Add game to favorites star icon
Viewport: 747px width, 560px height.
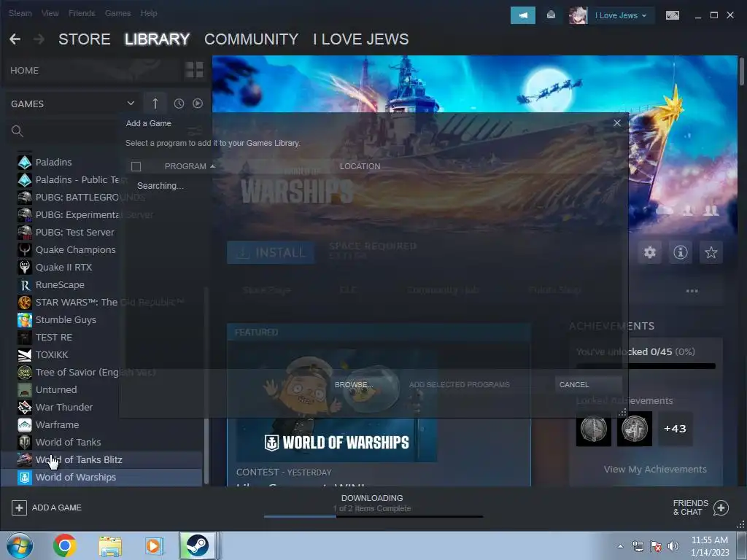tap(711, 252)
